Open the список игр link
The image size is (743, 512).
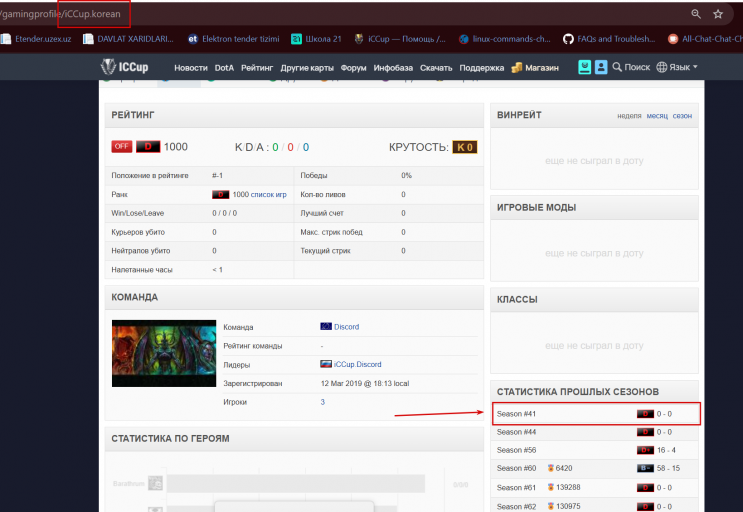click(x=269, y=194)
